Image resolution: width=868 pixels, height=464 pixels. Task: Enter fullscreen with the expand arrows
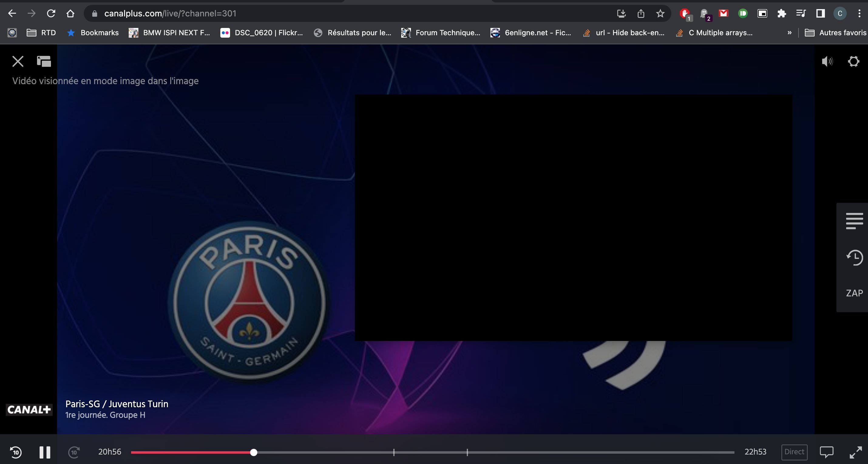[855, 452]
